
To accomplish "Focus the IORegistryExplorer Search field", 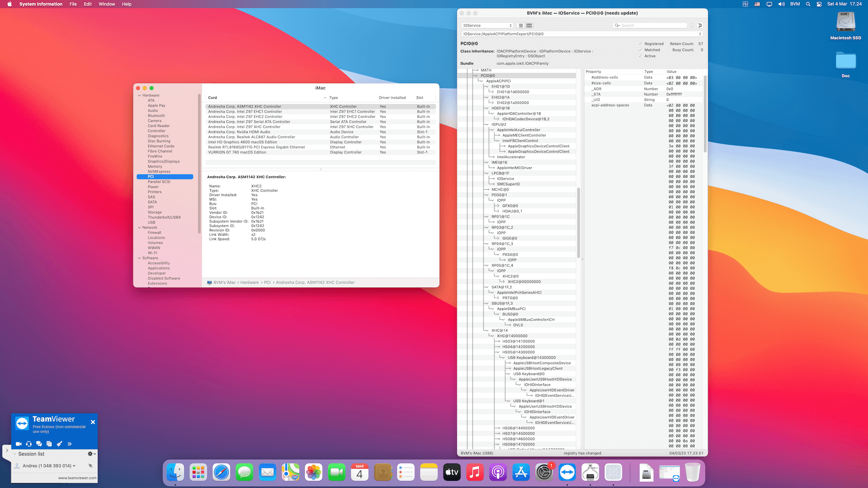I will (650, 25).
